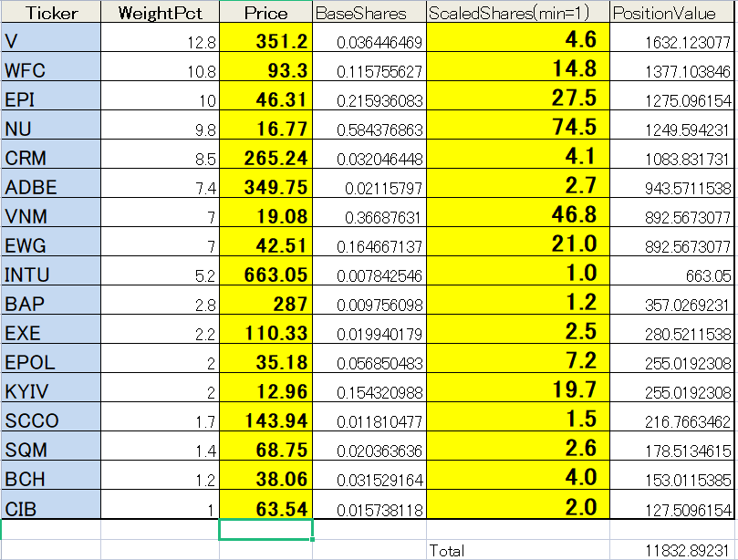Image resolution: width=738 pixels, height=560 pixels.
Task: Select the base shares cell 0.584376863
Action: click(369, 129)
